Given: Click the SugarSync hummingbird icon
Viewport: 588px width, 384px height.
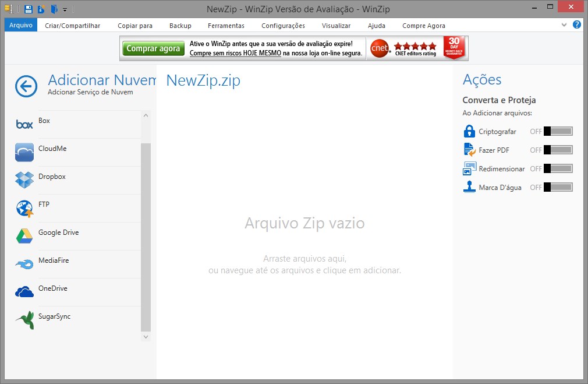Looking at the screenshot, I should (x=25, y=320).
